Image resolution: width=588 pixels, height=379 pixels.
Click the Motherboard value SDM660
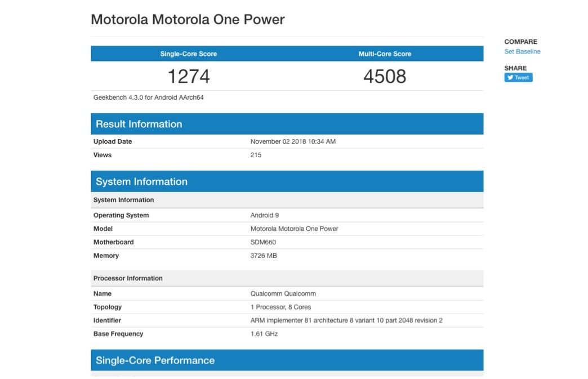click(x=263, y=242)
